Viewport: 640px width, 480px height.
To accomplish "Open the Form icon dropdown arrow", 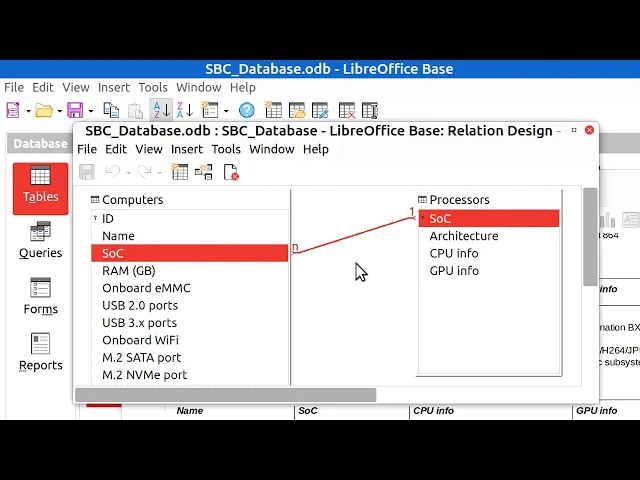I will point(226,111).
